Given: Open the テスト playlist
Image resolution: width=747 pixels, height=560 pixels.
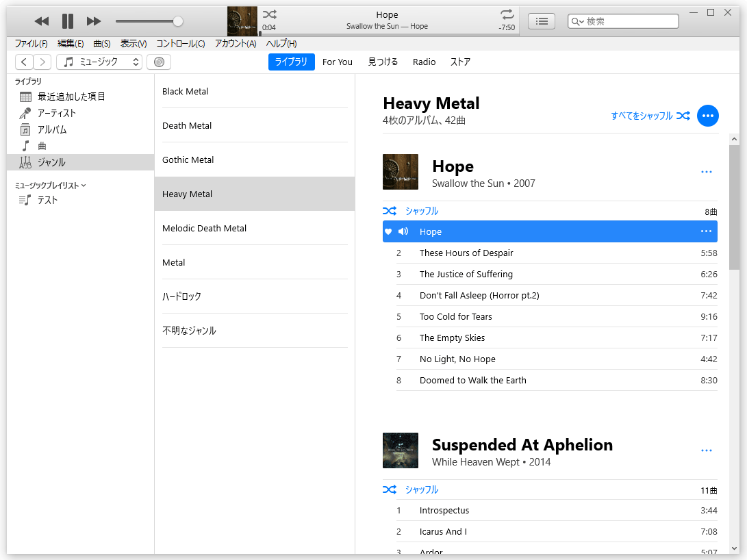Looking at the screenshot, I should click(80, 200).
